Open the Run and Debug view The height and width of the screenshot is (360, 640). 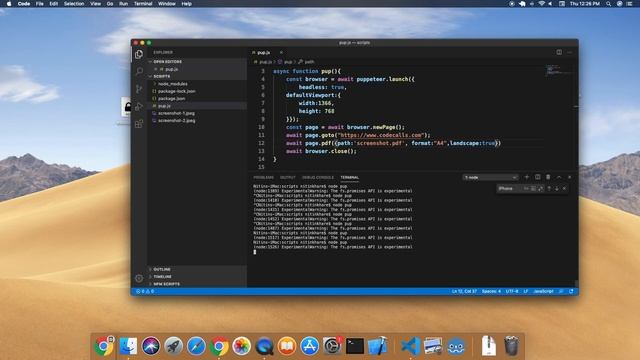pyautogui.click(x=139, y=106)
